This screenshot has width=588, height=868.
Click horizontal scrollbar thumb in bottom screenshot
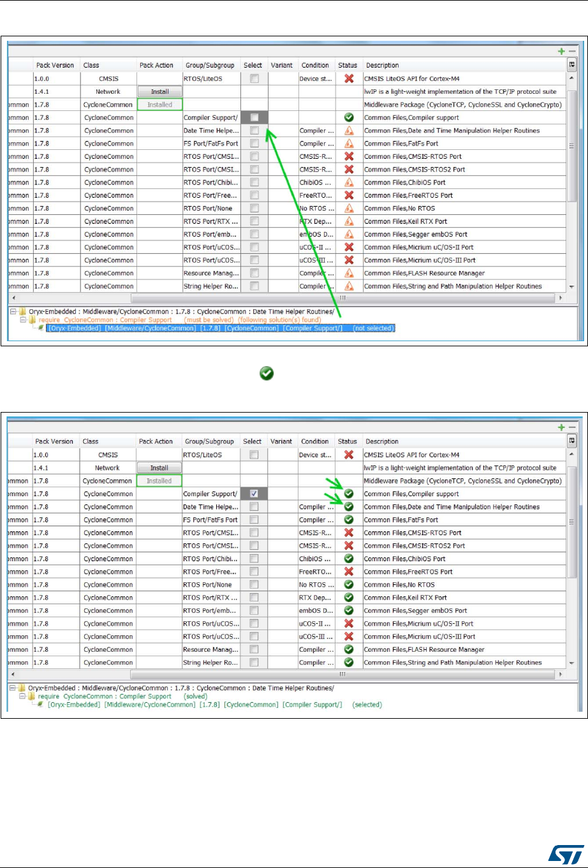342,674
